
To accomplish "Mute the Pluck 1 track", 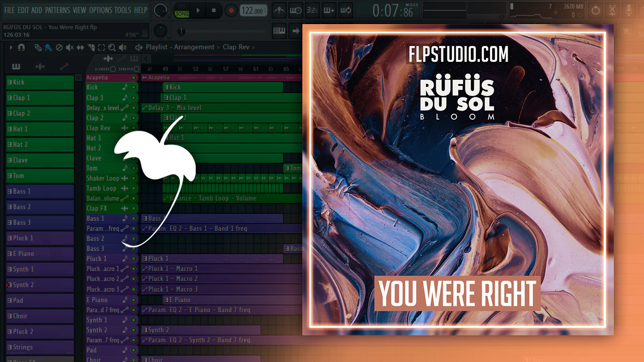I will [x=133, y=258].
